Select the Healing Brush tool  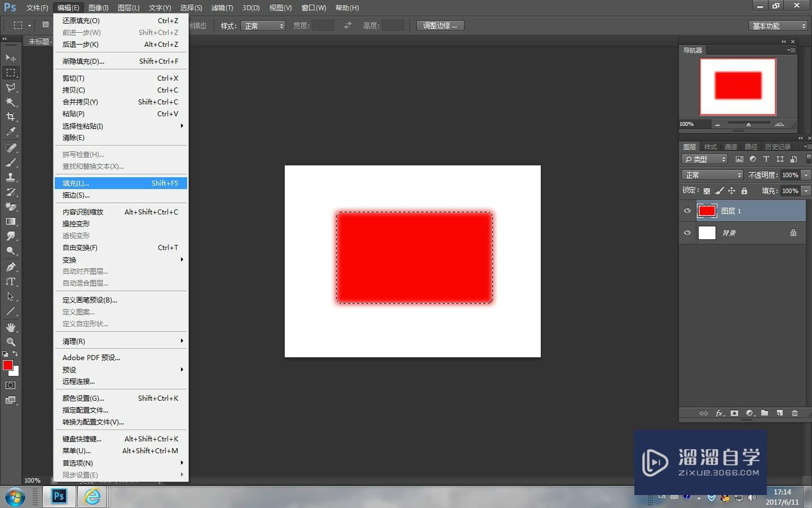[x=11, y=148]
